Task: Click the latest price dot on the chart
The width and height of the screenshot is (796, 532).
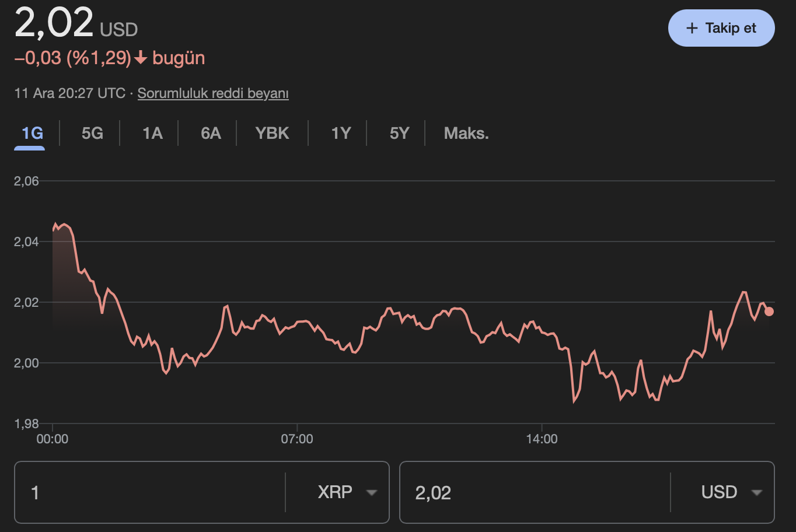Action: click(769, 312)
